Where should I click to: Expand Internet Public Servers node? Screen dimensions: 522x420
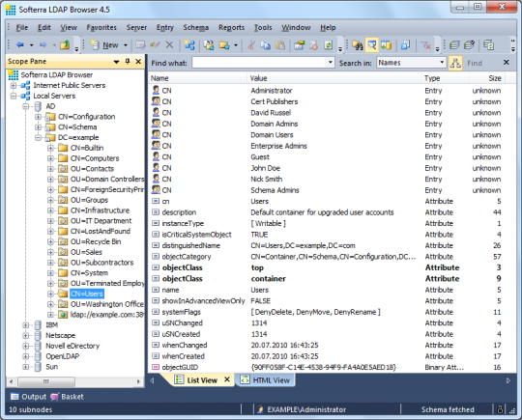13,86
